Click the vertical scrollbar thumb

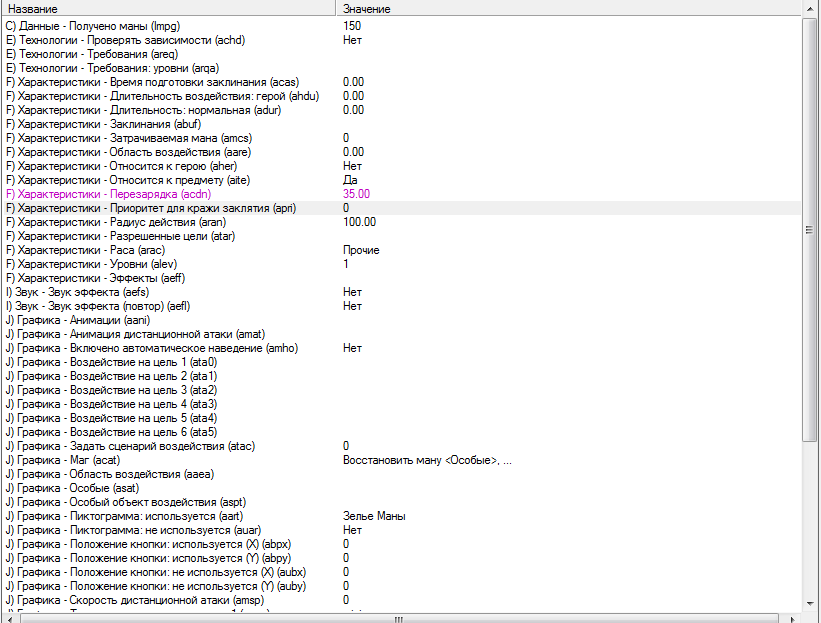809,229
